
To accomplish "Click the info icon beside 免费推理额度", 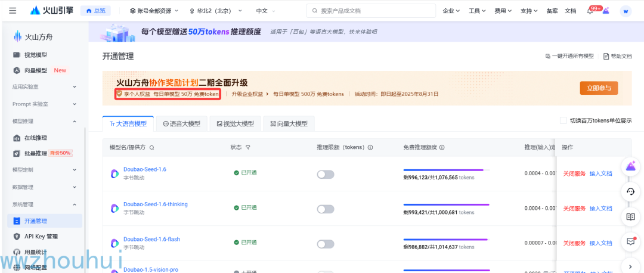I will (442, 147).
